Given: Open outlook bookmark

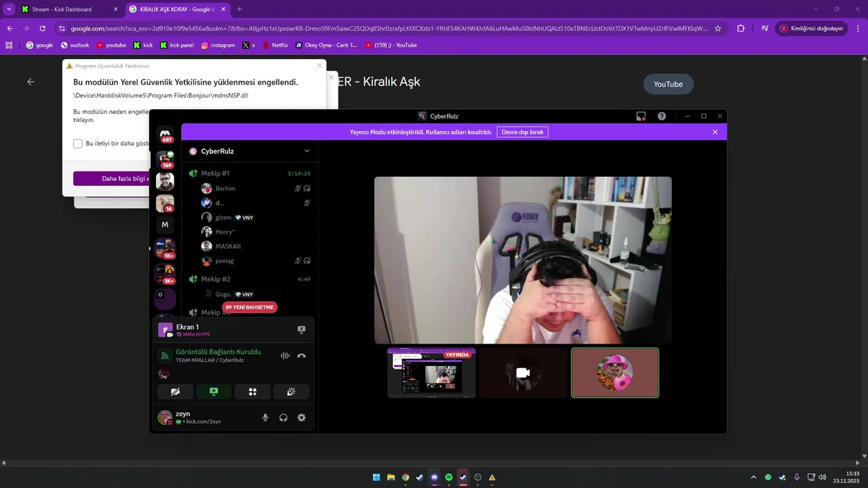Looking at the screenshot, I should [75, 45].
